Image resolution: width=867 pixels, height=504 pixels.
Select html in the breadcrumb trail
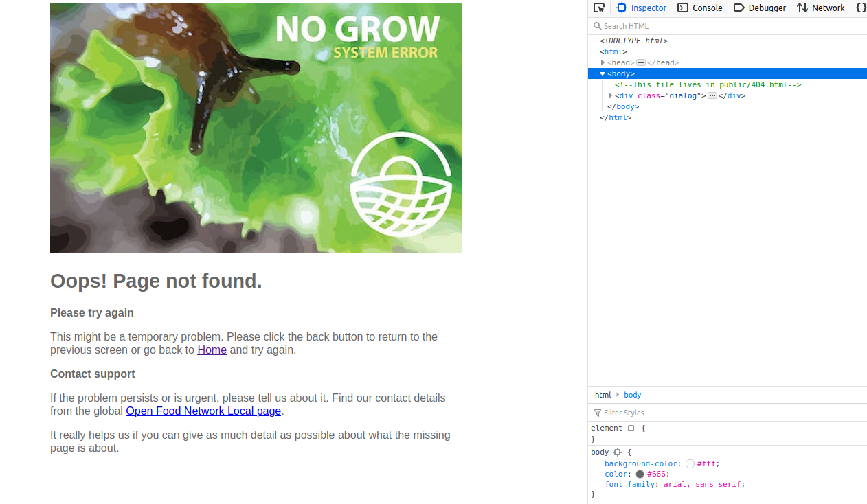603,395
